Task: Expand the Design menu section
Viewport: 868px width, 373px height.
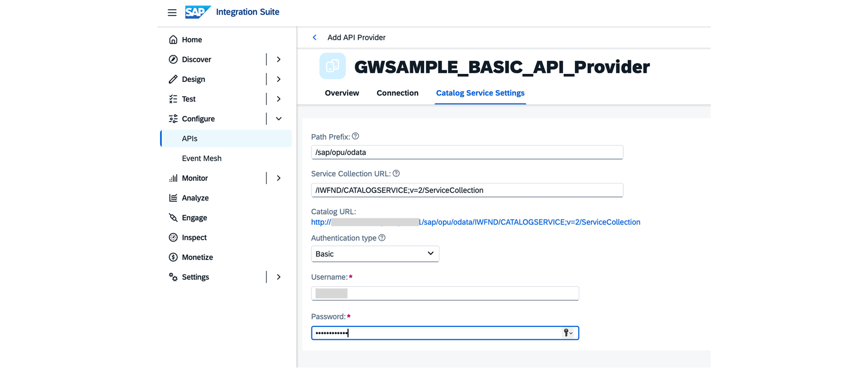Action: coord(278,79)
